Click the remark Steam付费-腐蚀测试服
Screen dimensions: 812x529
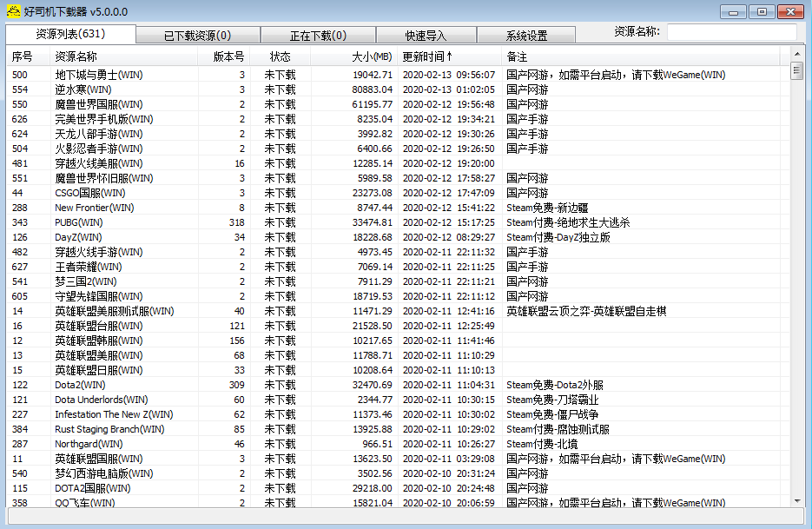[x=558, y=429]
